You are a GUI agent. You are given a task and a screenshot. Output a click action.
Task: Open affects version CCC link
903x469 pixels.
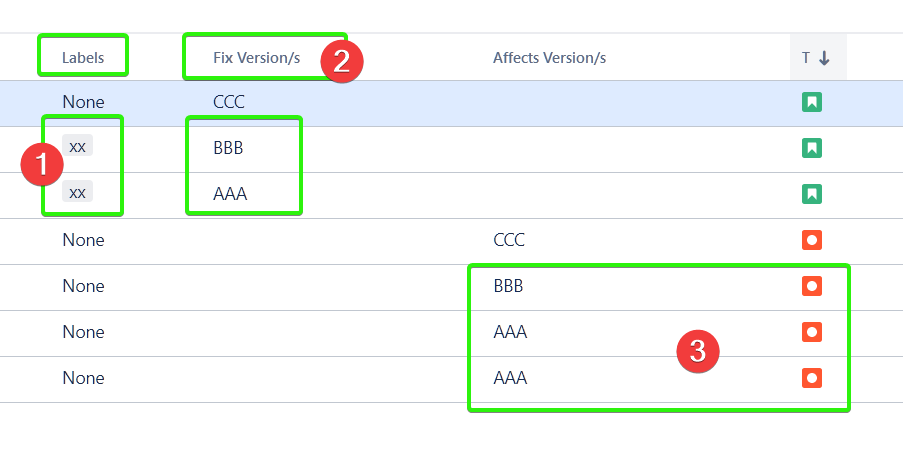(x=509, y=240)
